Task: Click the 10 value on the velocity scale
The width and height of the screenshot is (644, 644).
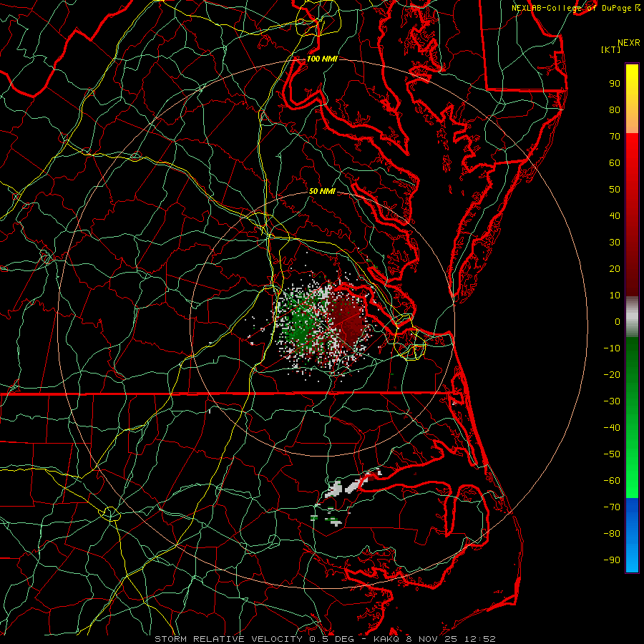Action: pos(615,296)
